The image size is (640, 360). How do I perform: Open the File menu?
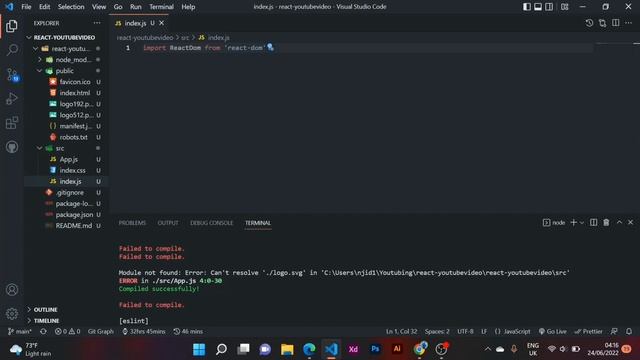pos(26,7)
